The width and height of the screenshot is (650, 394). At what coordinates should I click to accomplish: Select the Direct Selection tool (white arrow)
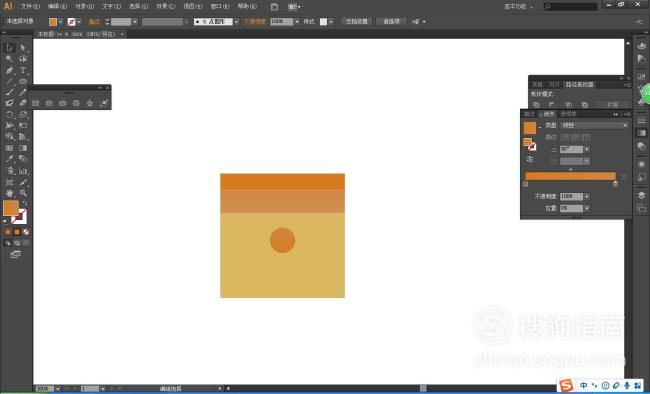point(23,48)
